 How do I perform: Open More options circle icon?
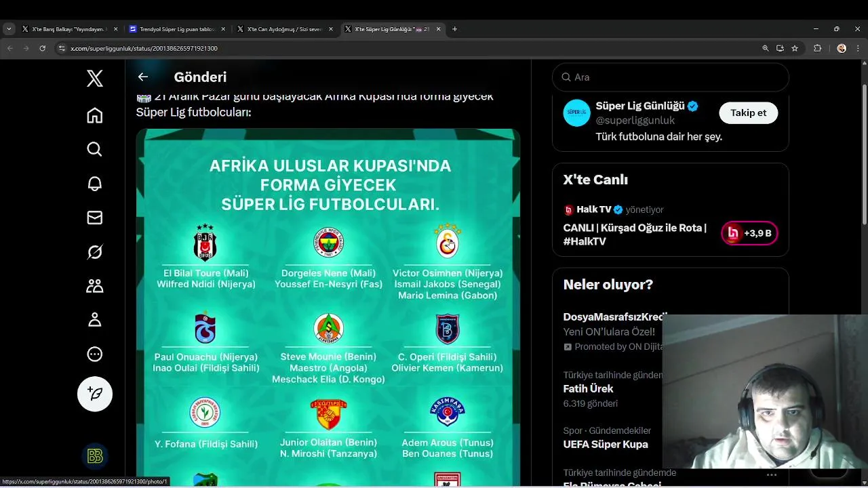click(x=95, y=354)
